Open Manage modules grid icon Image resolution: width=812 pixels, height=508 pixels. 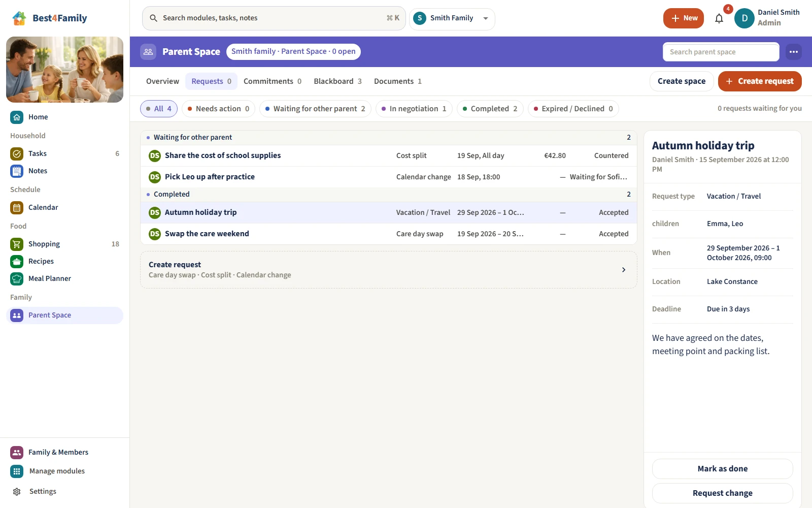17,471
